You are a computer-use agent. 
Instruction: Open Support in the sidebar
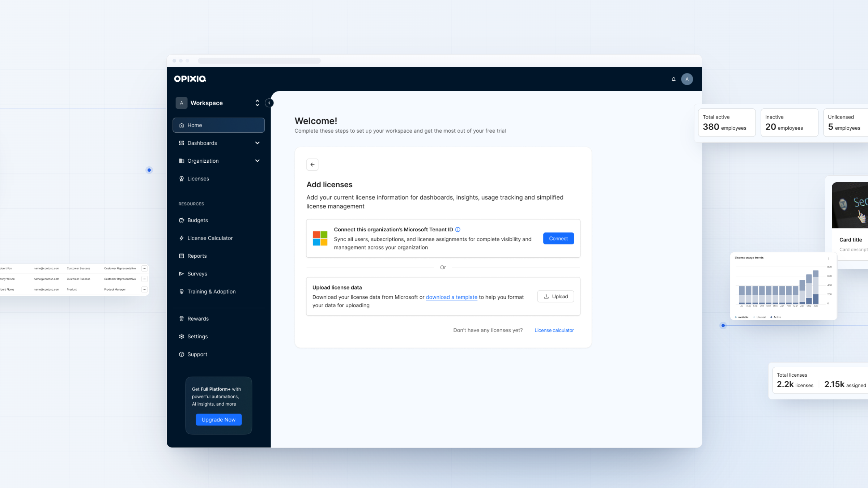tap(218, 354)
